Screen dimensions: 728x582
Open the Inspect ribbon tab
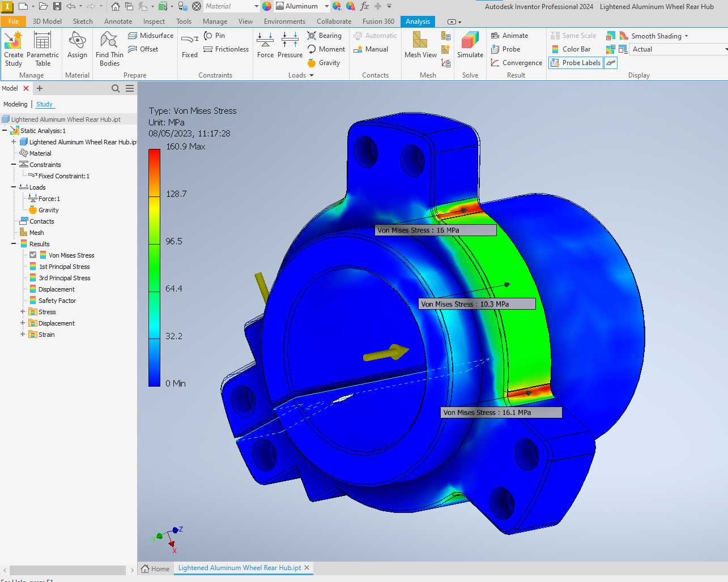coord(154,22)
